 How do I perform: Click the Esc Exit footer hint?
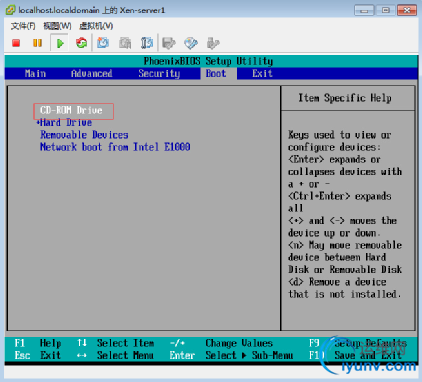pos(38,355)
